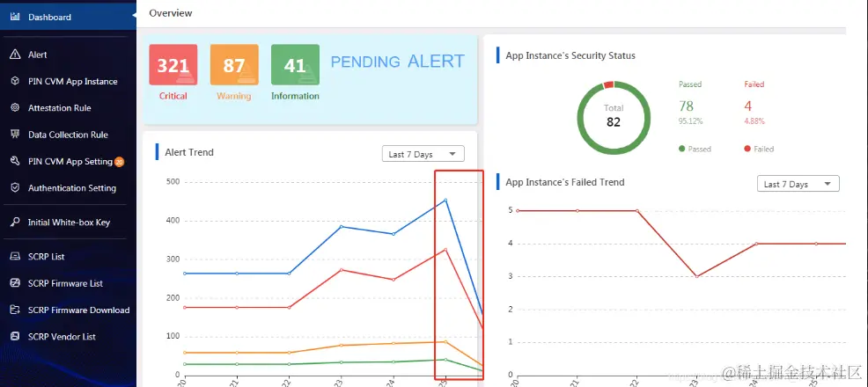Click the 95.12% passed percentage

pos(690,121)
